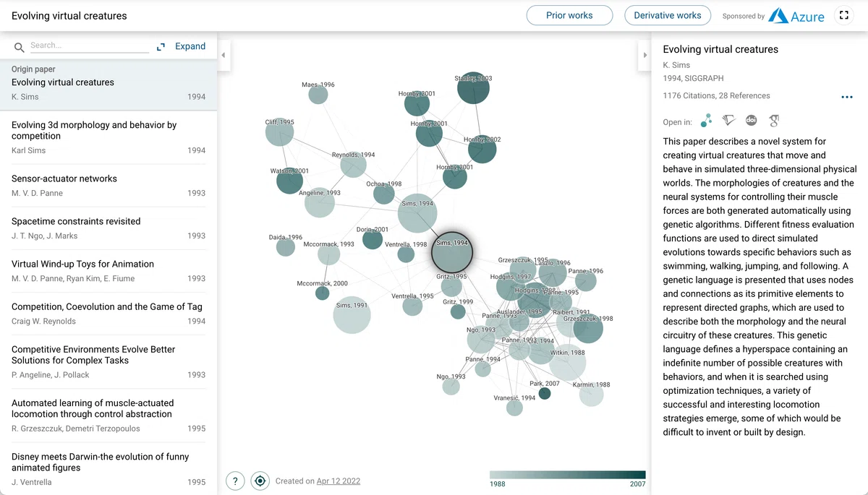Screen dimensions: 868x495
Task: Follow the Apr 12 2022 creation link
Action: coord(339,481)
